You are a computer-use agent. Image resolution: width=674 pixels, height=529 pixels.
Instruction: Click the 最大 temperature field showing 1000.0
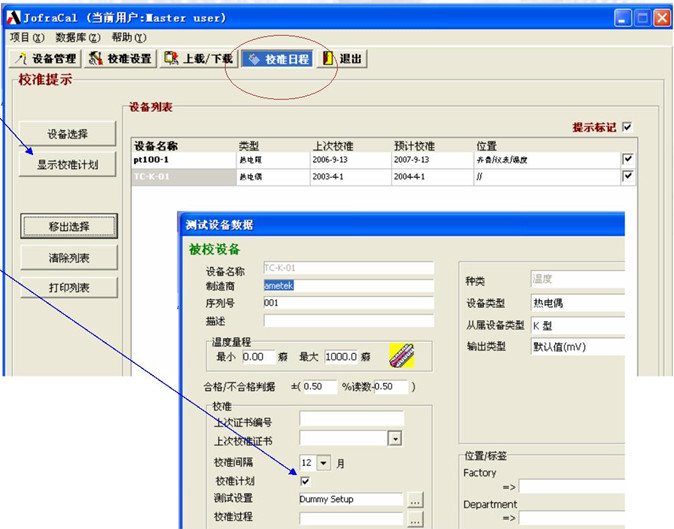tap(341, 357)
